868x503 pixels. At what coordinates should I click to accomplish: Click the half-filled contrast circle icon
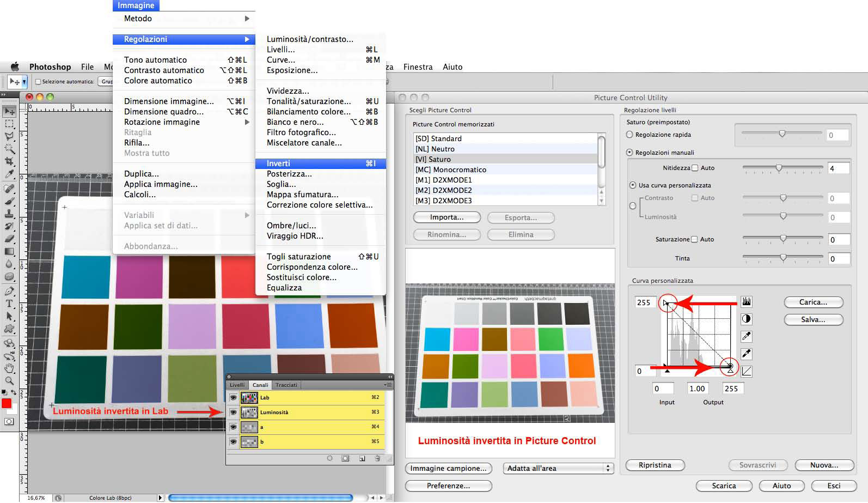pos(746,319)
